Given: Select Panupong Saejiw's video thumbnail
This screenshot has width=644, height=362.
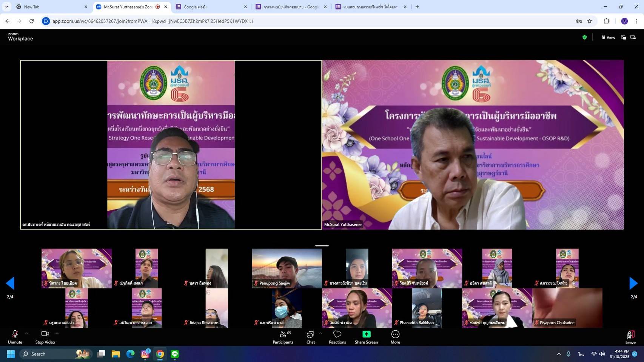Looking at the screenshot, I should [x=287, y=268].
